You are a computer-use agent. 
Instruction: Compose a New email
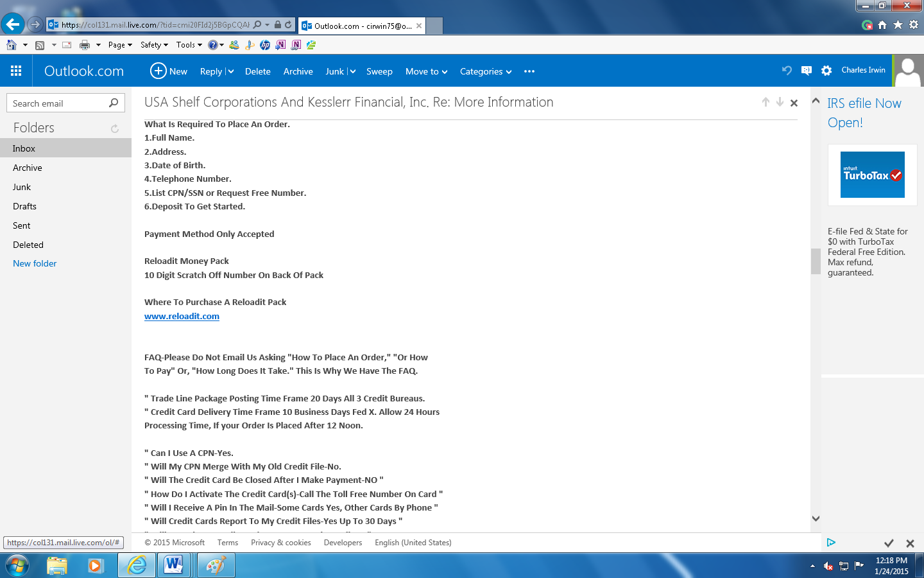pyautogui.click(x=169, y=71)
